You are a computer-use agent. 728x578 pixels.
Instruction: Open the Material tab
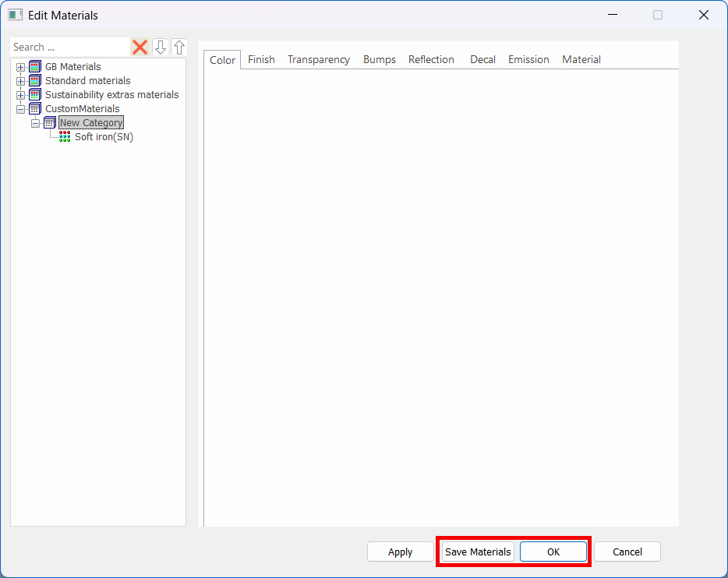tap(581, 59)
